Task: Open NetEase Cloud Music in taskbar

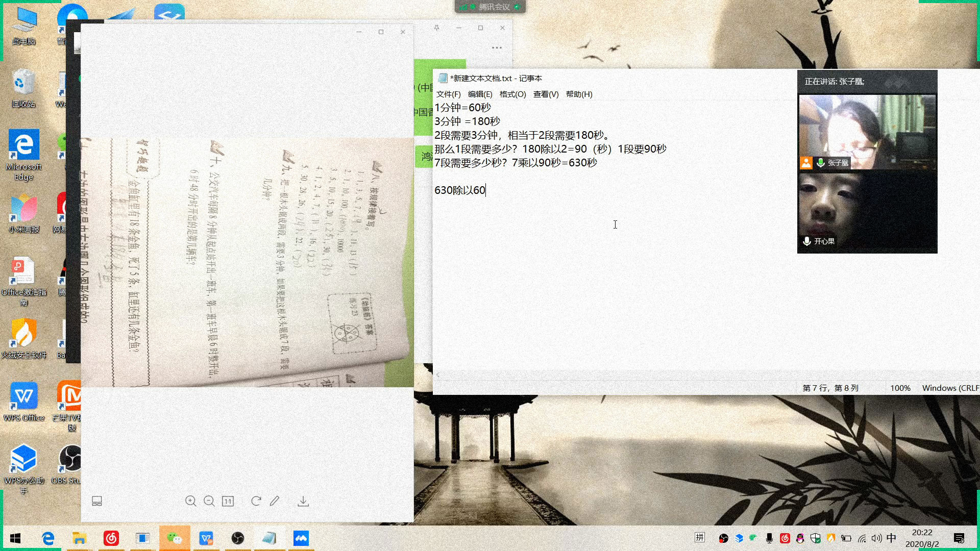Action: click(x=111, y=538)
